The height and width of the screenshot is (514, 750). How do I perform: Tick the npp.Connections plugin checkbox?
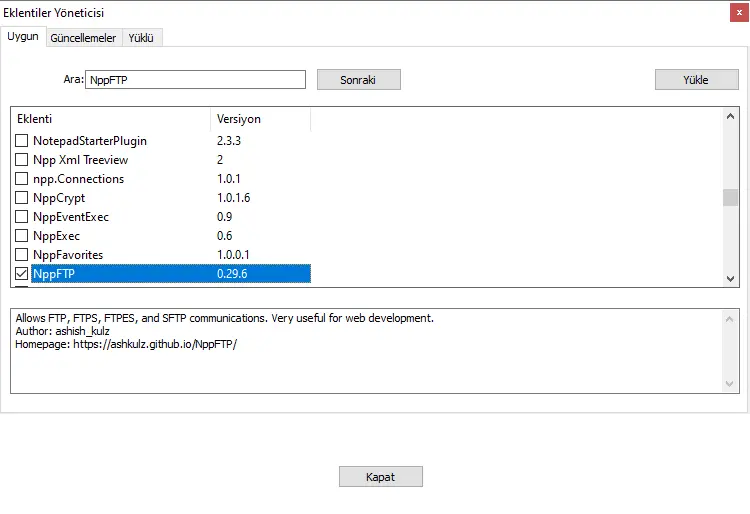tap(22, 179)
